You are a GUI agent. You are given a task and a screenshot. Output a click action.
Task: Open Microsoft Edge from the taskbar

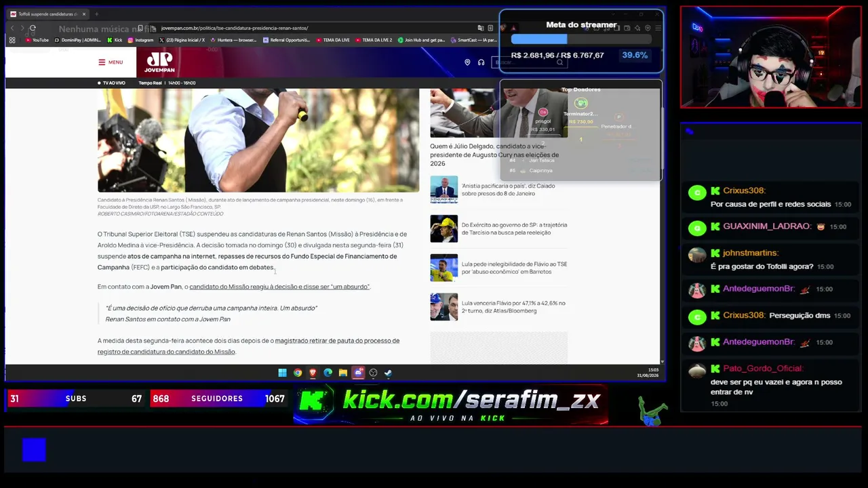pyautogui.click(x=328, y=373)
